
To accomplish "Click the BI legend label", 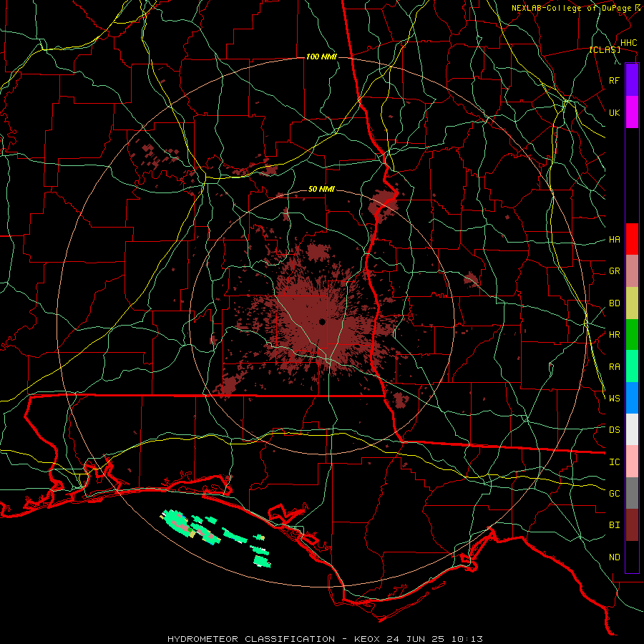I will pyautogui.click(x=615, y=525).
